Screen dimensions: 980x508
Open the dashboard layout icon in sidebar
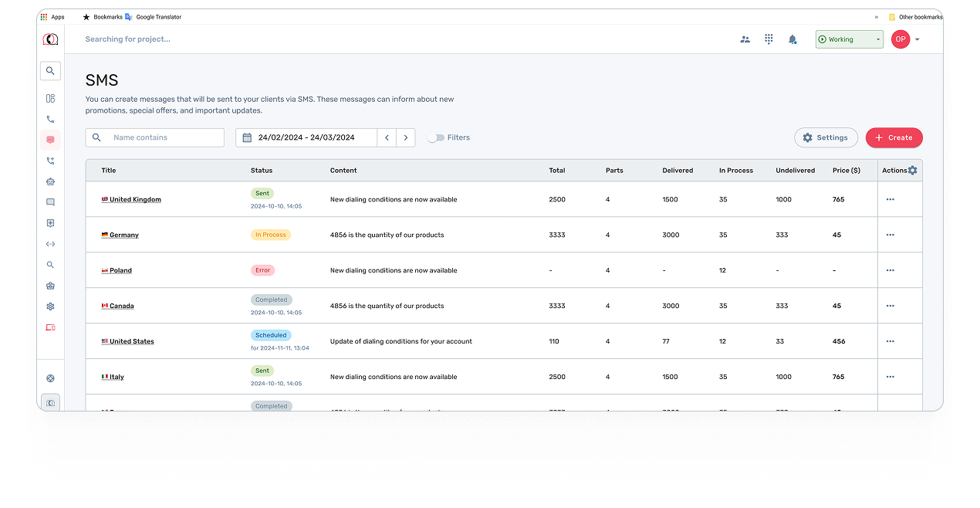pos(50,99)
